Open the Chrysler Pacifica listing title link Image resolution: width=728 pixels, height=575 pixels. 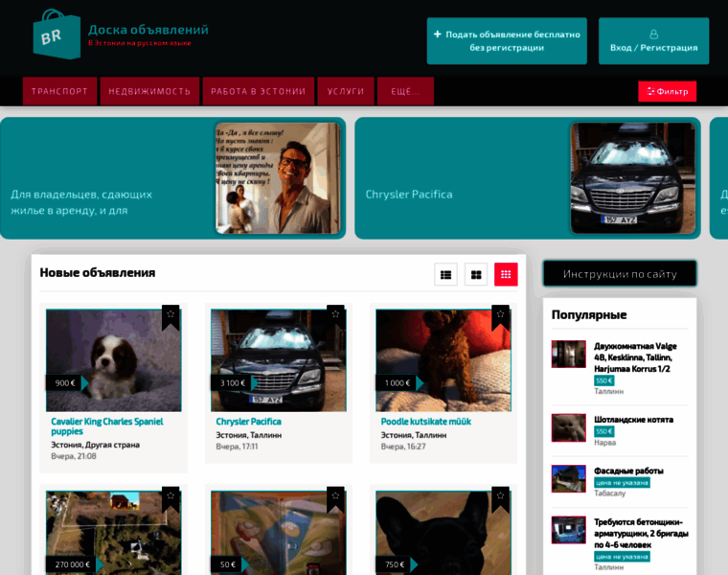coord(248,422)
